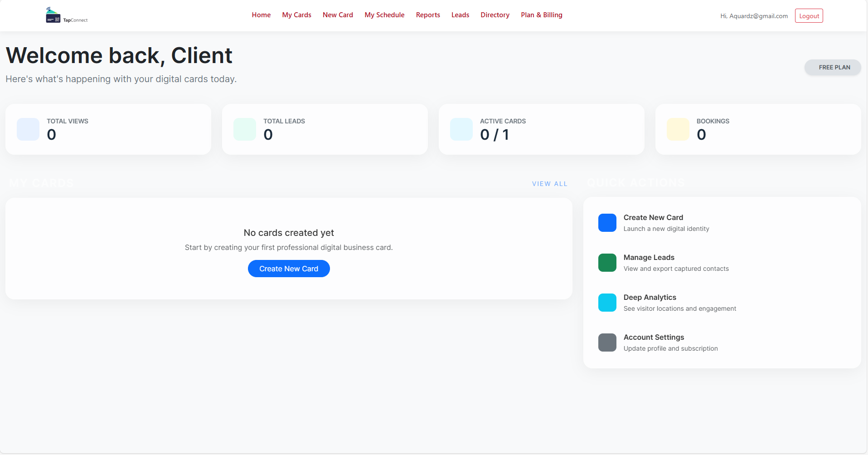Click the Total Leads stat icon
The height and width of the screenshot is (455, 868).
[x=244, y=129]
